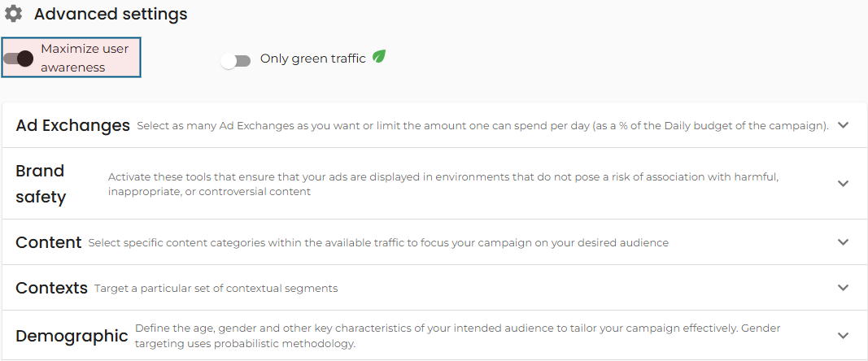Click the Advanced settings gear icon
Image resolution: width=868 pixels, height=361 pixels.
pyautogui.click(x=13, y=14)
